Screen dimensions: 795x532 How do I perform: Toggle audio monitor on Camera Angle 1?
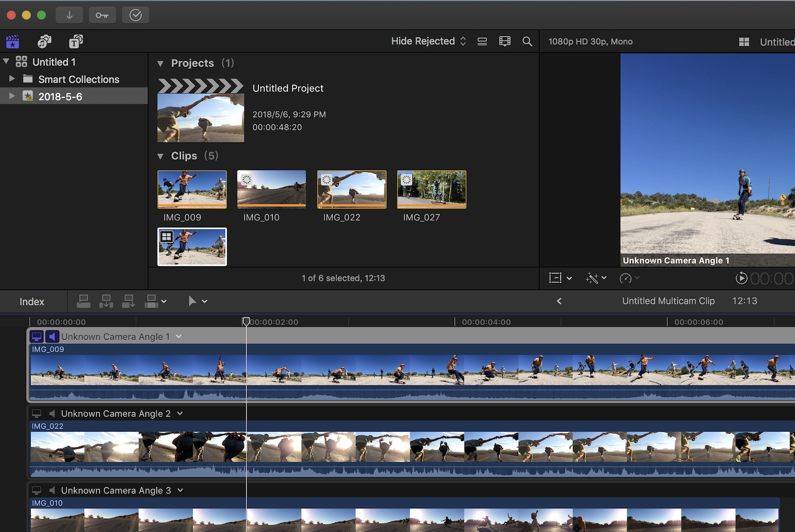click(x=52, y=337)
